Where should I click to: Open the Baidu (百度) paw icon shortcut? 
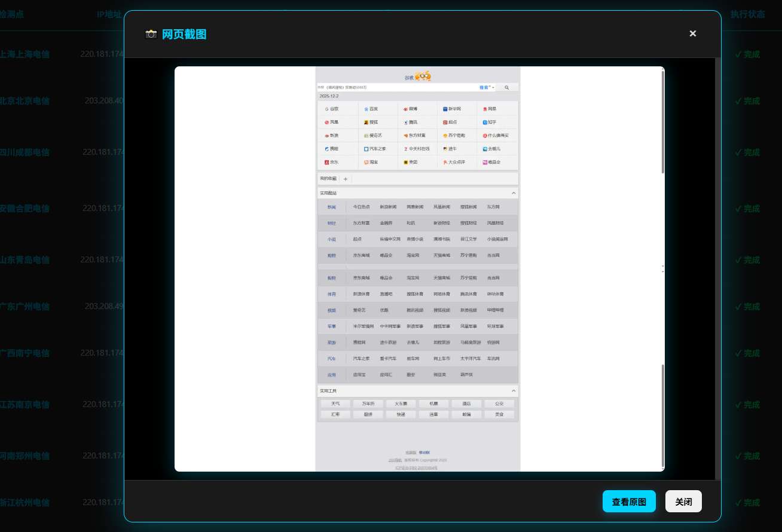366,109
